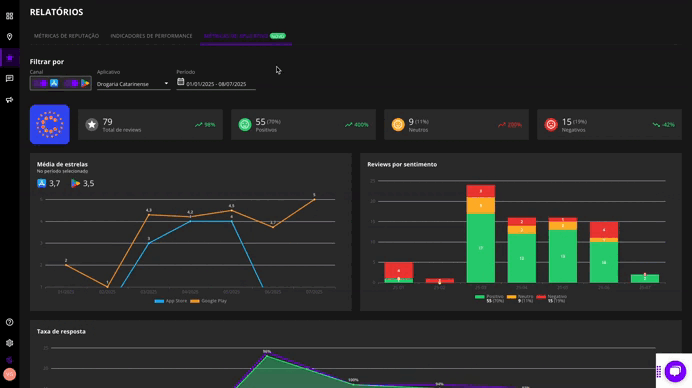The width and height of the screenshot is (692, 388).
Task: Click the 3,5 Google Play average rating
Action: tap(88, 183)
